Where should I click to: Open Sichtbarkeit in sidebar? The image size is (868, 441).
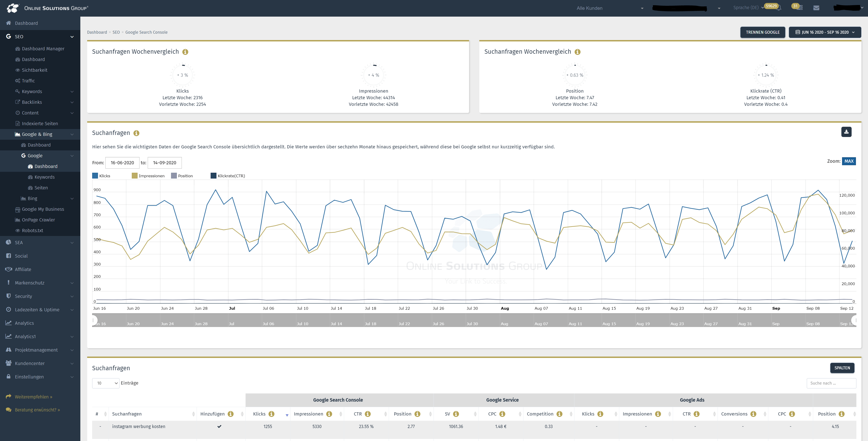pos(34,70)
